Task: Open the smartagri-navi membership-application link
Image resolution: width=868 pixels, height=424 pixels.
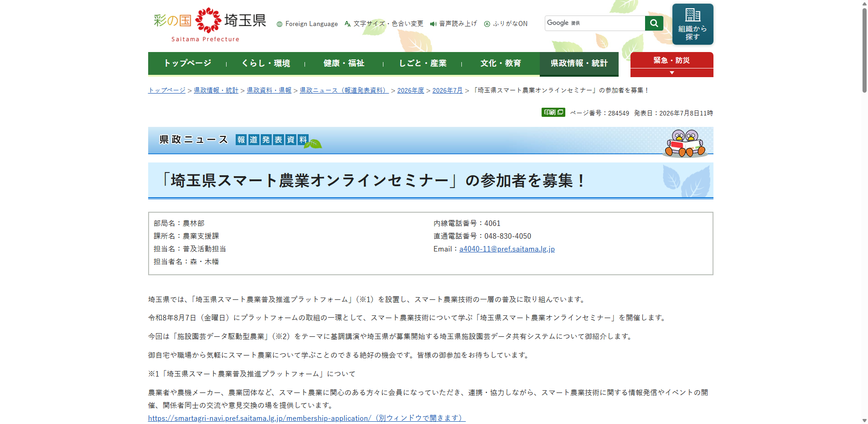Action: pos(307,418)
